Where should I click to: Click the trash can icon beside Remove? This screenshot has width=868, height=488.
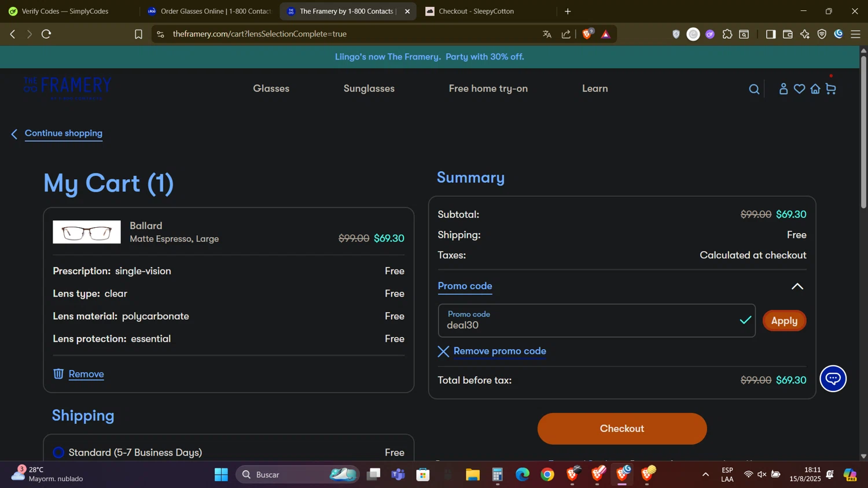point(58,374)
